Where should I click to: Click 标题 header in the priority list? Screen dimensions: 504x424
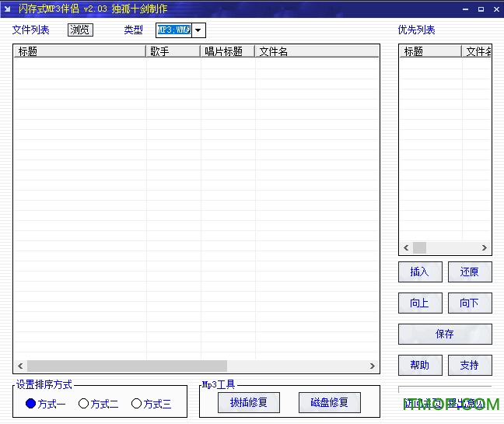(430, 51)
